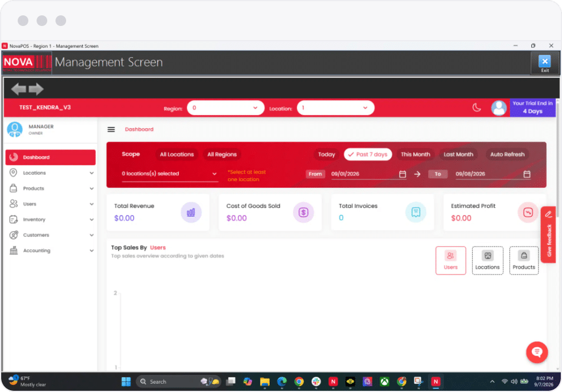562x392 pixels.
Task: Expand the Locations sidebar menu
Action: coord(51,173)
